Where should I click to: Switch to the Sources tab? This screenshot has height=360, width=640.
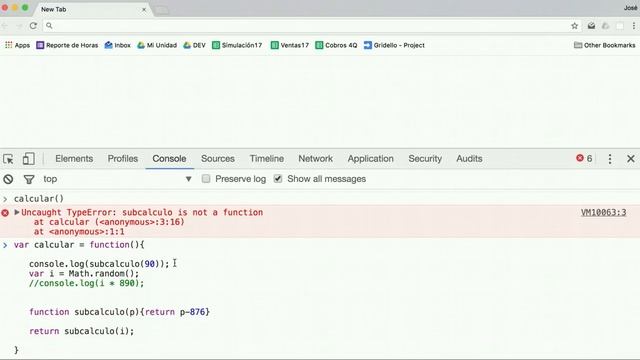218,159
